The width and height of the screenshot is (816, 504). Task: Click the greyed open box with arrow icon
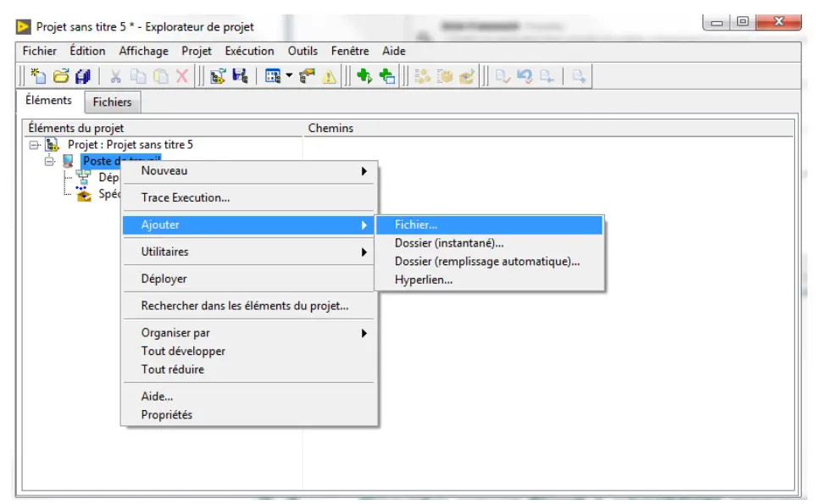[467, 76]
